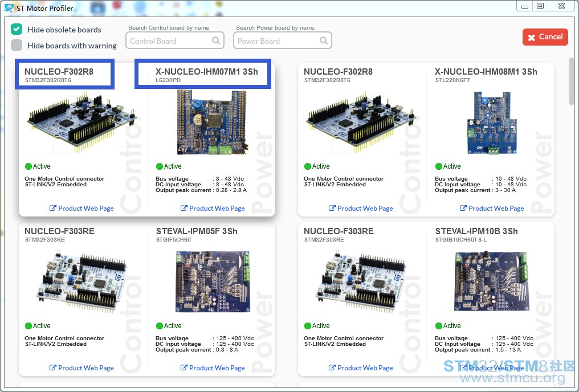579x392 pixels.
Task: Select the X-NUCLEO-IHM08M1 power board image
Action: pos(491,122)
